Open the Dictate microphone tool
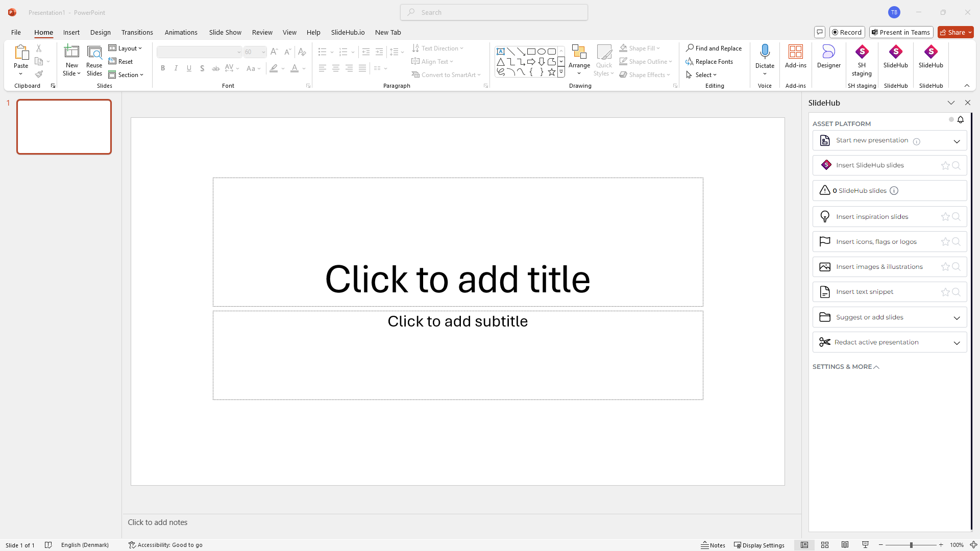Screen dimensions: 980x551 point(765,52)
